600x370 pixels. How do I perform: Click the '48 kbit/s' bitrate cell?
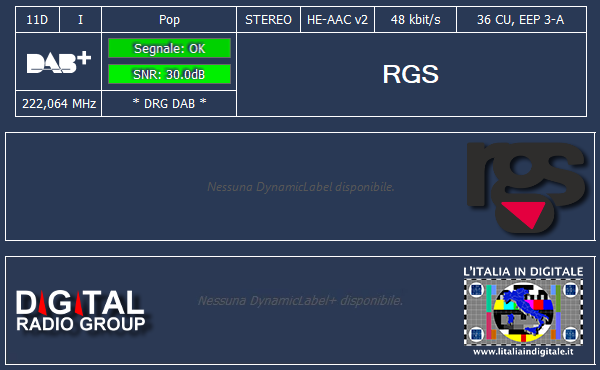tap(416, 20)
